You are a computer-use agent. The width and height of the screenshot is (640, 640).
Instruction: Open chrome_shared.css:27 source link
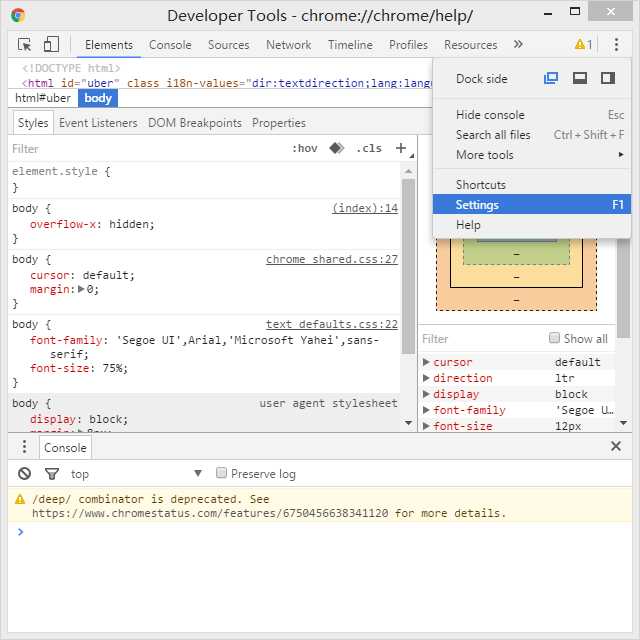(332, 259)
